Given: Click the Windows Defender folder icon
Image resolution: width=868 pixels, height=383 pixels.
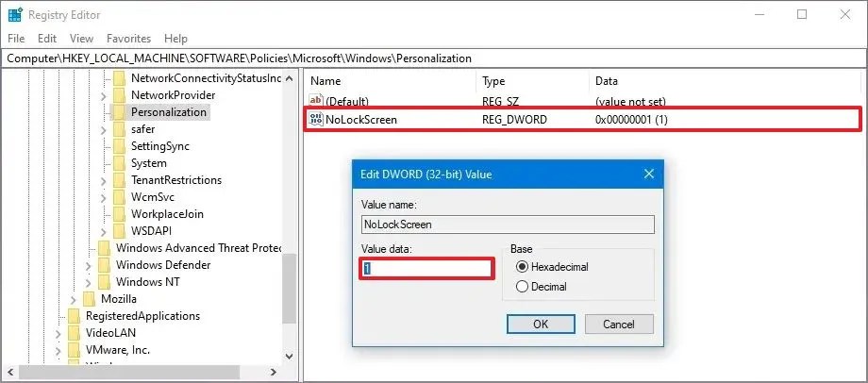Looking at the screenshot, I should (104, 265).
